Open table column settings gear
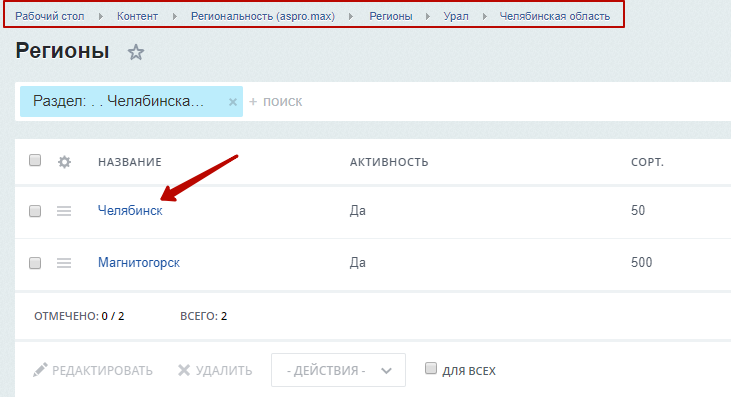 tap(64, 162)
